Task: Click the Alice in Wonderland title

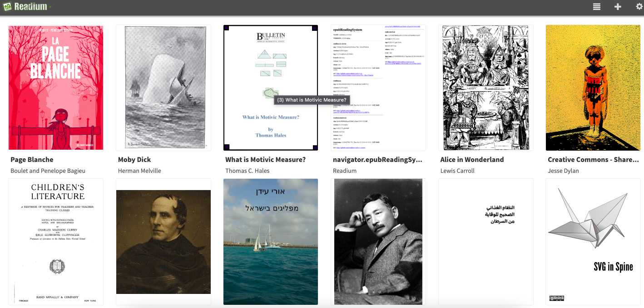Action: tap(472, 160)
